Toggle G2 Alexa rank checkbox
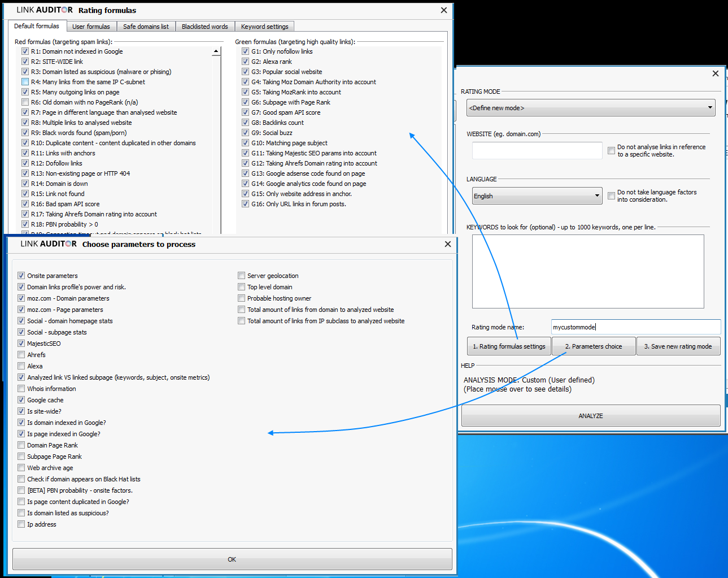Screen dimensions: 728x578 pos(245,62)
